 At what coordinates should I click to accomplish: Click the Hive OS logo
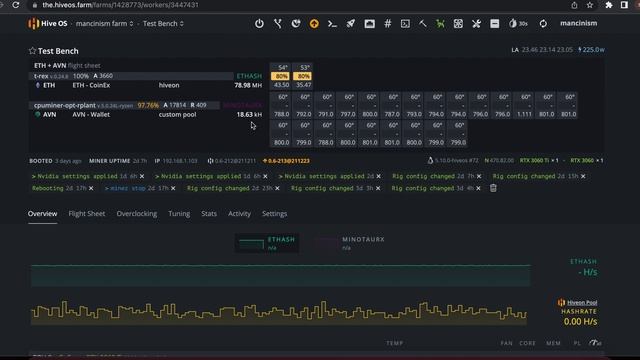pos(47,24)
